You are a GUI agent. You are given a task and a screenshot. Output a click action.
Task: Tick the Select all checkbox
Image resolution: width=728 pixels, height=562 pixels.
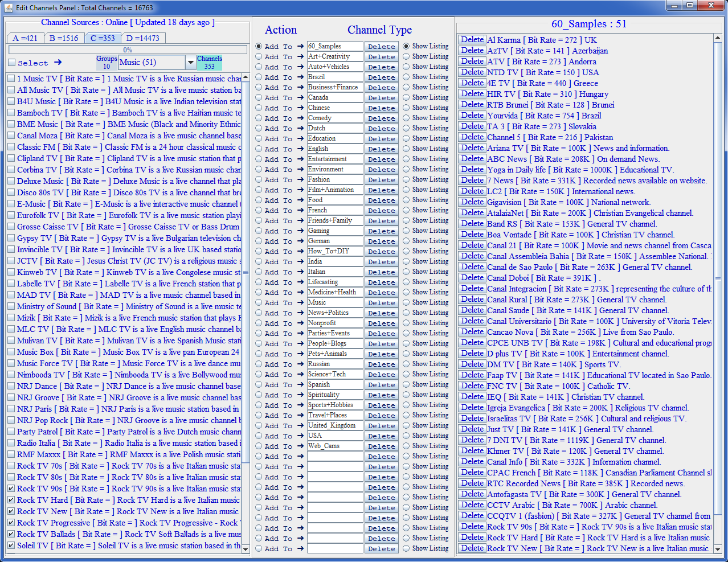tap(11, 63)
